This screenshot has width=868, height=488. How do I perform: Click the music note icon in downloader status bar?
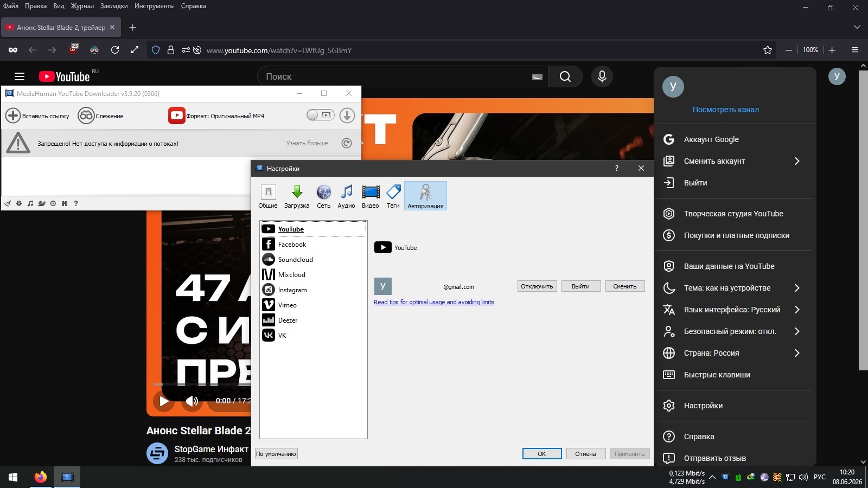click(30, 203)
